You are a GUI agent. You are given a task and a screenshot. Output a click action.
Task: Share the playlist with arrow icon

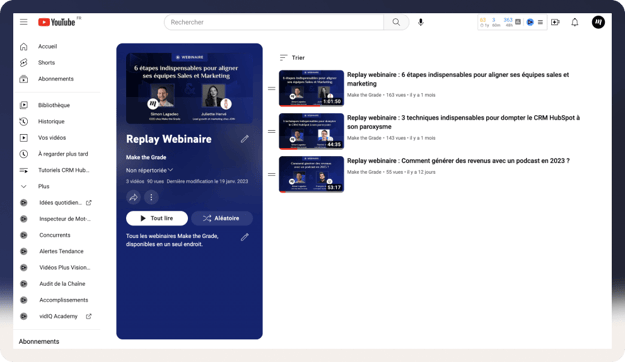point(133,197)
